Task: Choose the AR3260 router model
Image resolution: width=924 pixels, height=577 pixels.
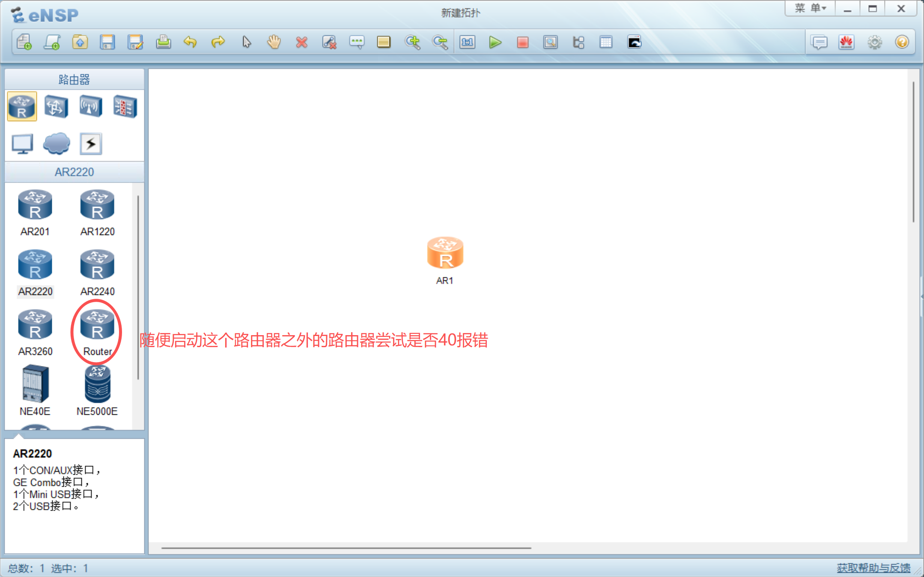Action: [35, 333]
